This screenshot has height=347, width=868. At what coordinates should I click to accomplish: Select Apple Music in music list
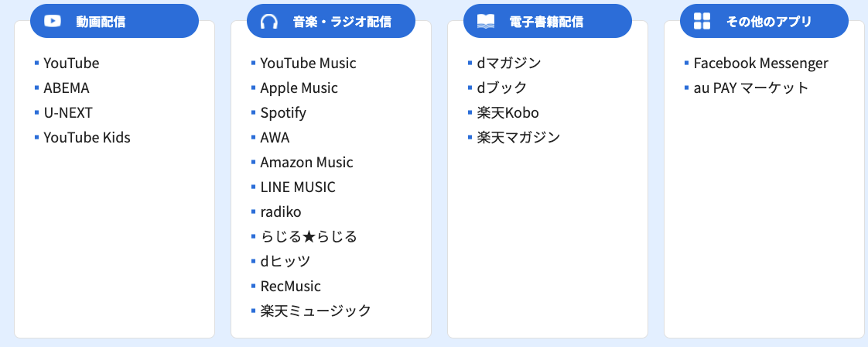[x=299, y=88]
